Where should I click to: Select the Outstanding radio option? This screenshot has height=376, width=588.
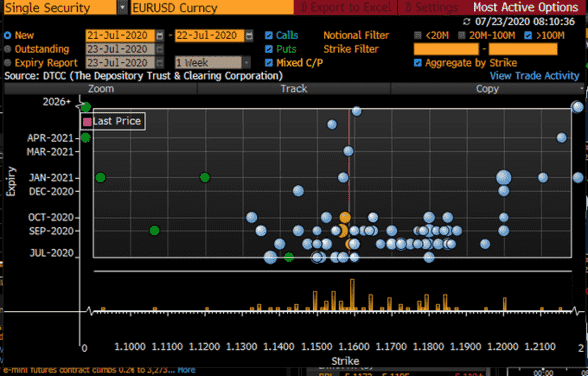(x=8, y=49)
